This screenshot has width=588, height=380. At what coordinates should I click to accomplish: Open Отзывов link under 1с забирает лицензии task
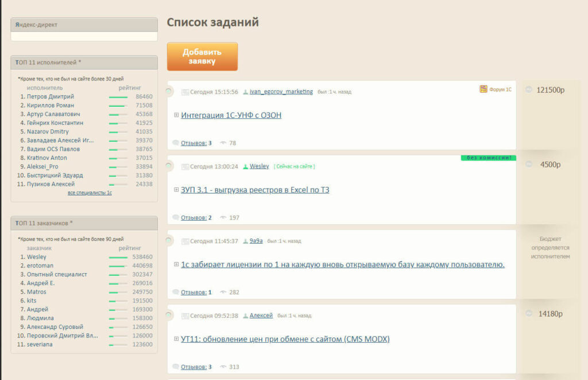pyautogui.click(x=193, y=293)
